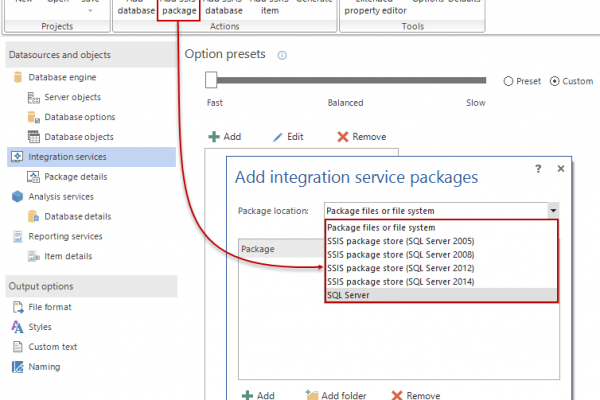Choose Package files or file system option
The width and height of the screenshot is (600, 400).
441,228
